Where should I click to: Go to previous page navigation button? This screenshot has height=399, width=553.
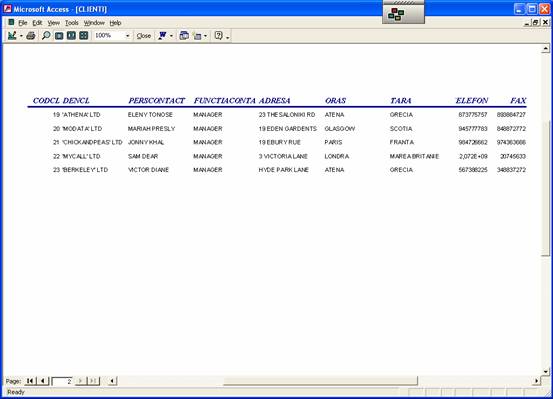pos(43,381)
